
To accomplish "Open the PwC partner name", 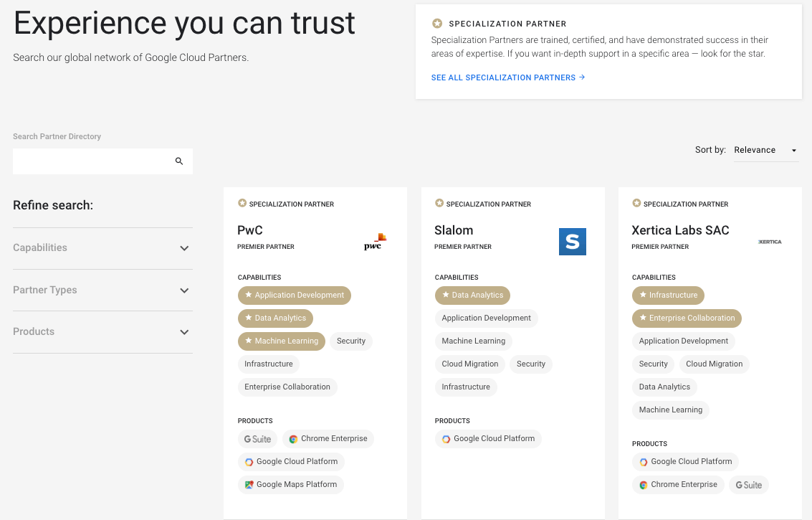I will [x=249, y=230].
